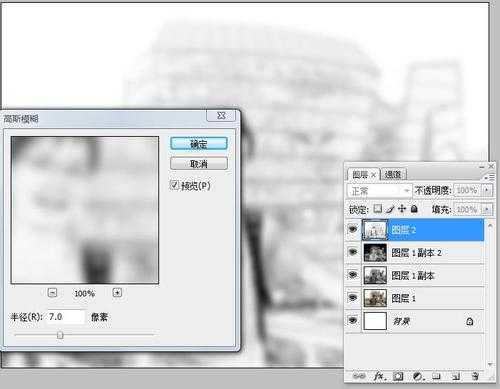The height and width of the screenshot is (389, 500).
Task: Add a layer mask using the mask icon
Action: coord(398,376)
